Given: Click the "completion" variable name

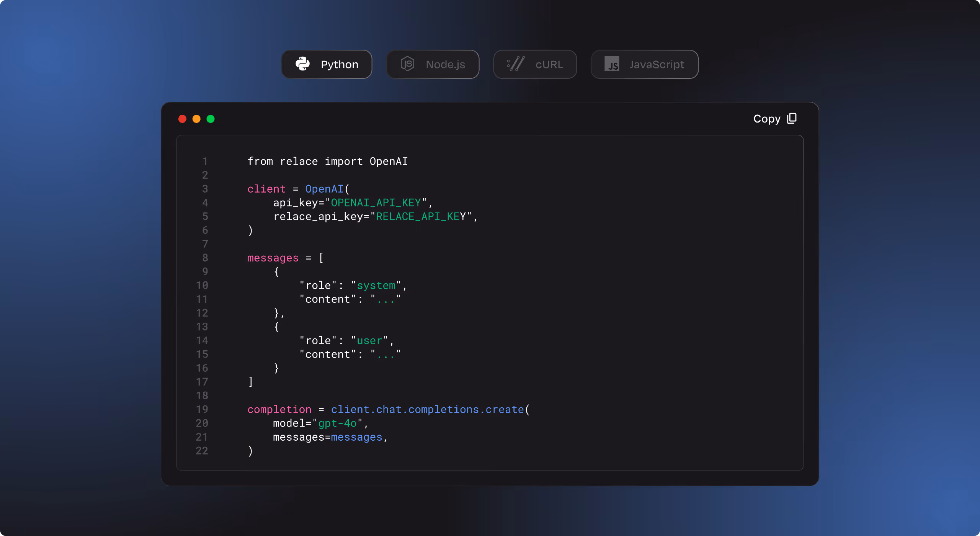Looking at the screenshot, I should (279, 409).
